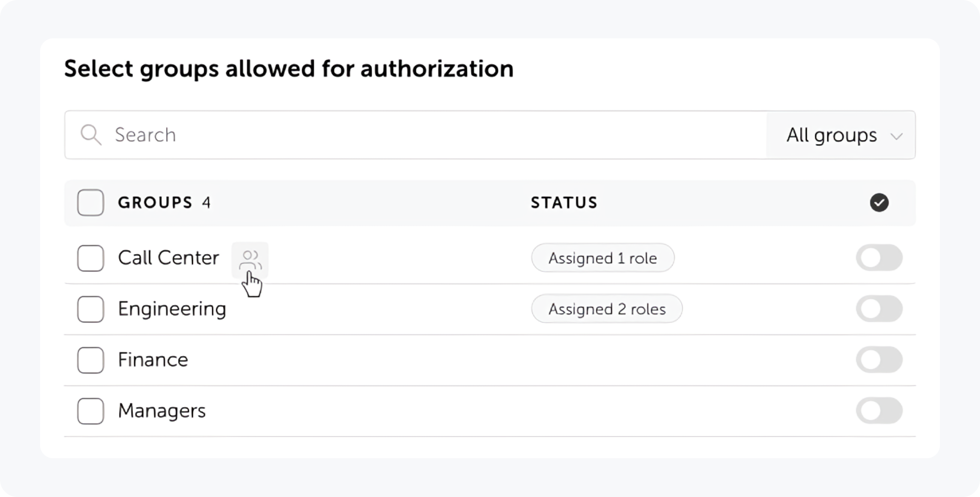Check the Finance checkbox
Image resolution: width=980 pixels, height=497 pixels.
pyautogui.click(x=90, y=360)
